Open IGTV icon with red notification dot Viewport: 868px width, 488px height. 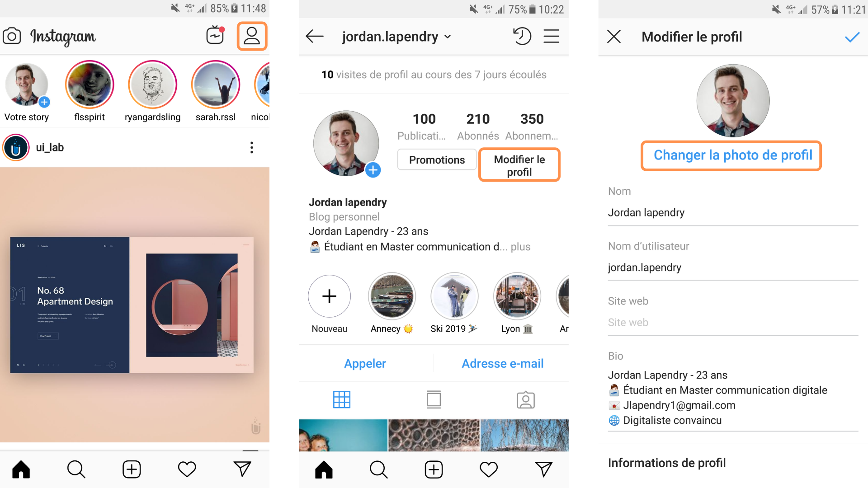point(215,35)
